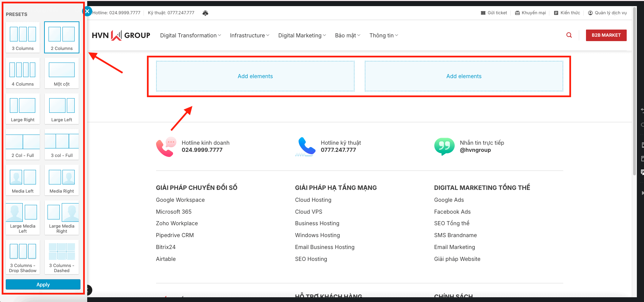Click the Gửi ticket link

click(494, 13)
